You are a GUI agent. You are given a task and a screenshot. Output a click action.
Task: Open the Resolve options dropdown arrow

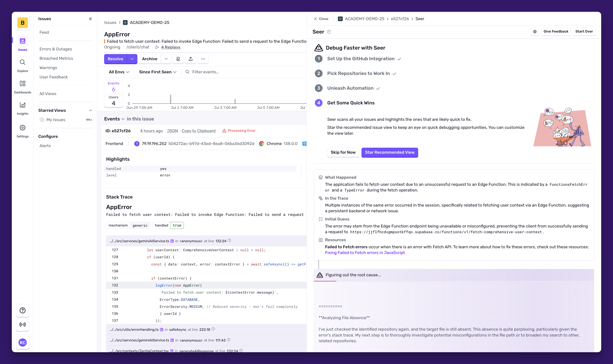coord(132,59)
